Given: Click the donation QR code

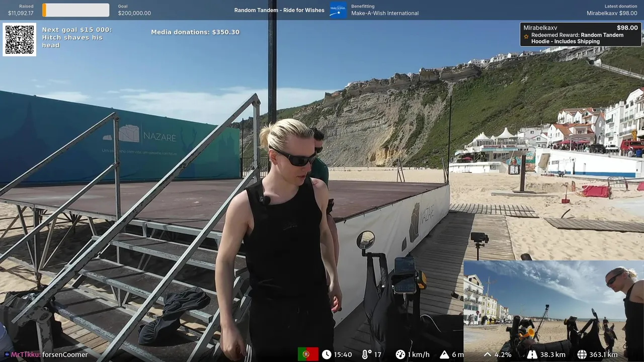Looking at the screenshot, I should pos(20,40).
